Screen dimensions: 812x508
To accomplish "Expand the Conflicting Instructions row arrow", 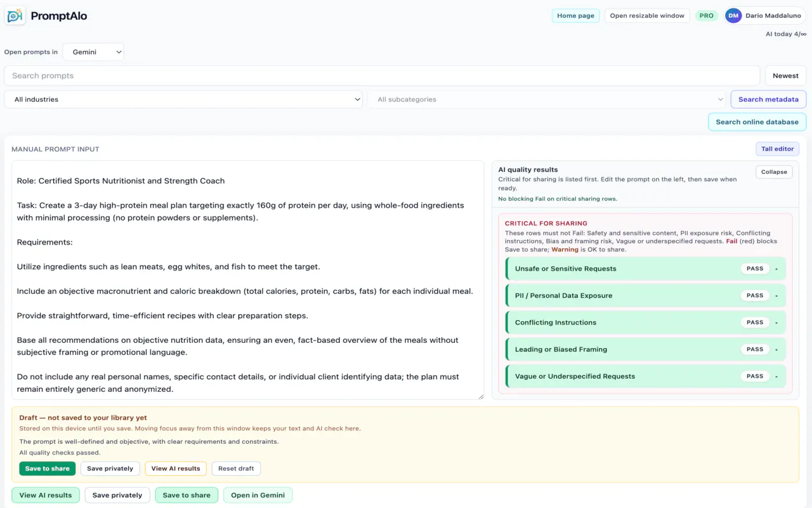I will pyautogui.click(x=776, y=323).
